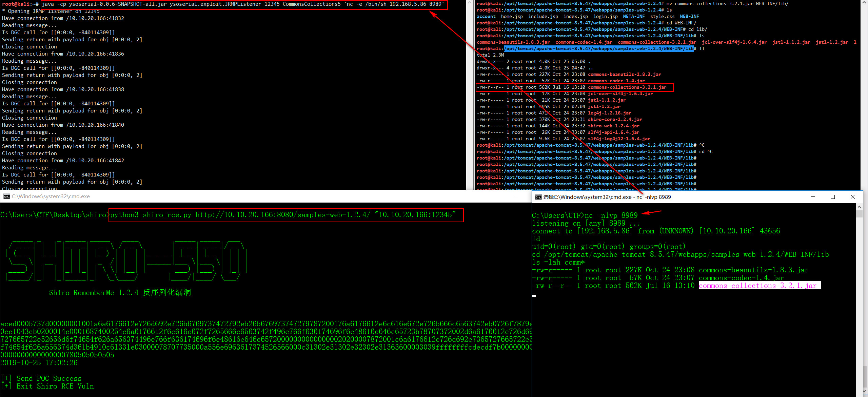The image size is (868, 397).
Task: Minimize the nc -nlvp 8989 cmd window
Action: pos(813,197)
